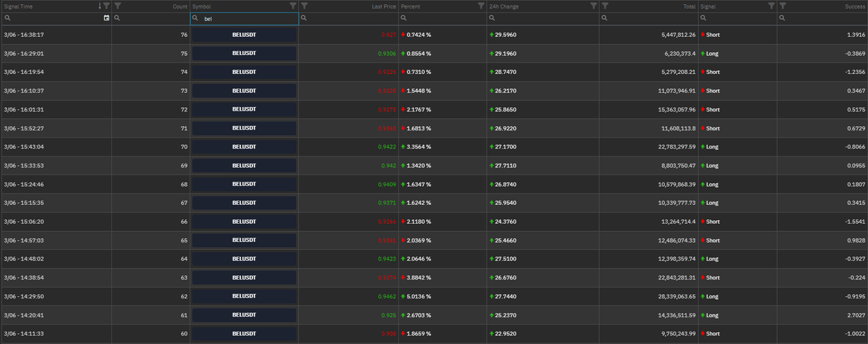Open the Last Price column filter funnel
This screenshot has height=344, width=868.
pos(305,6)
